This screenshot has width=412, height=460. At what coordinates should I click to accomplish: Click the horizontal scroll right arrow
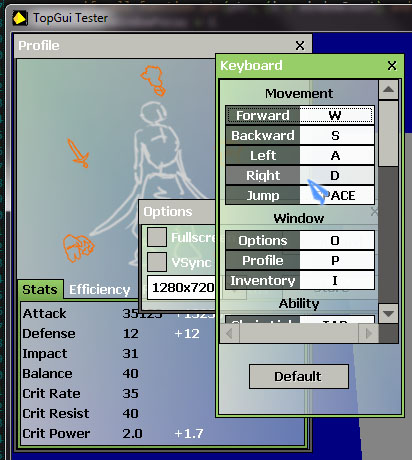369,333
